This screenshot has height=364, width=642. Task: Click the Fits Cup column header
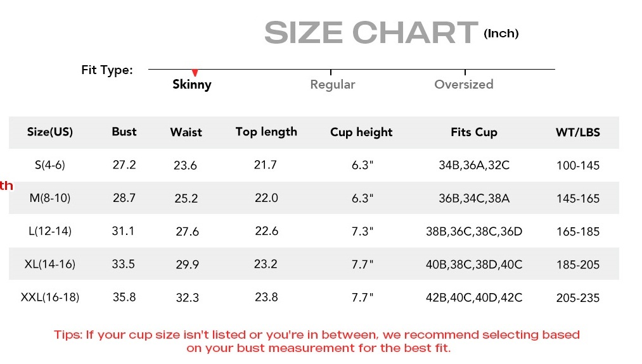[x=474, y=132]
